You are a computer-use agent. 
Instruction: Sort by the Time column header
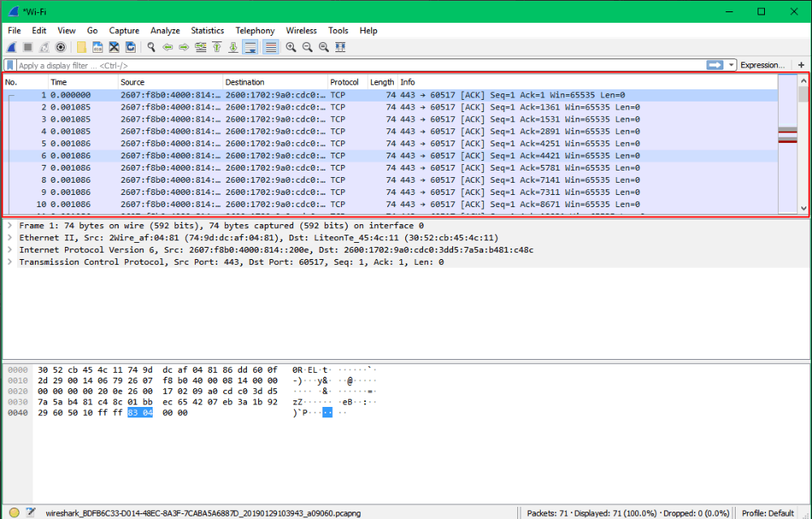[83, 82]
